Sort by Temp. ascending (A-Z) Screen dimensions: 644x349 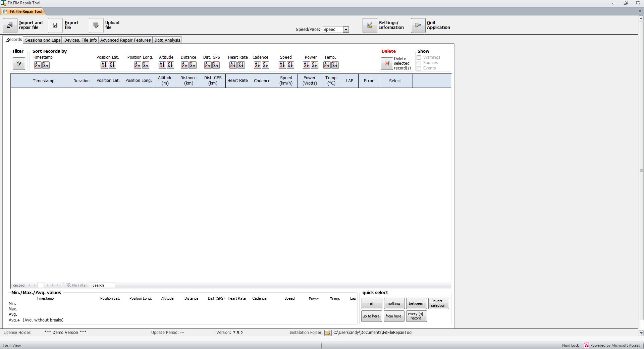pos(327,65)
